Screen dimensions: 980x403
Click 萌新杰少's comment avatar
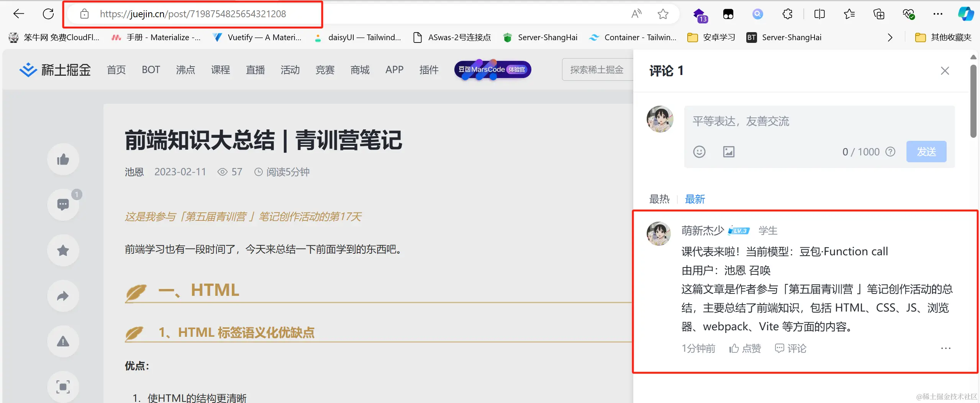[659, 233]
